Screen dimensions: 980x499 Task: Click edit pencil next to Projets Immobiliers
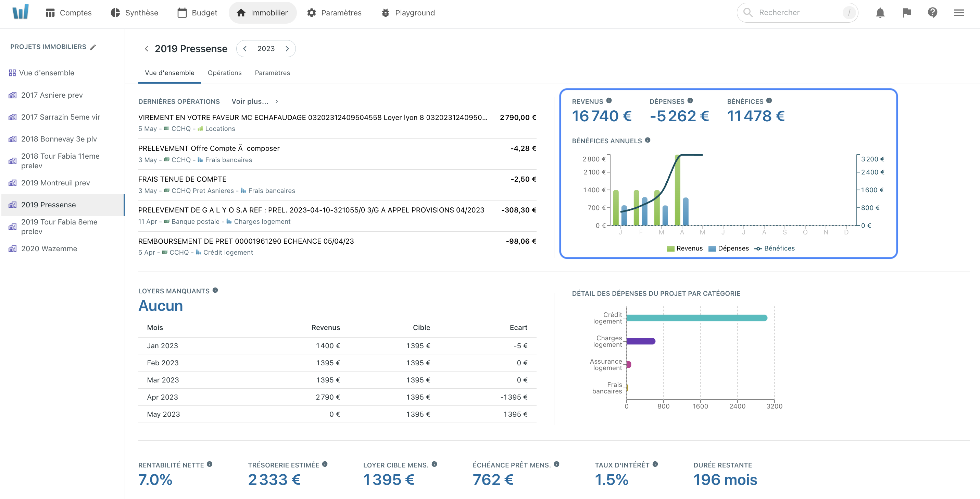point(93,47)
